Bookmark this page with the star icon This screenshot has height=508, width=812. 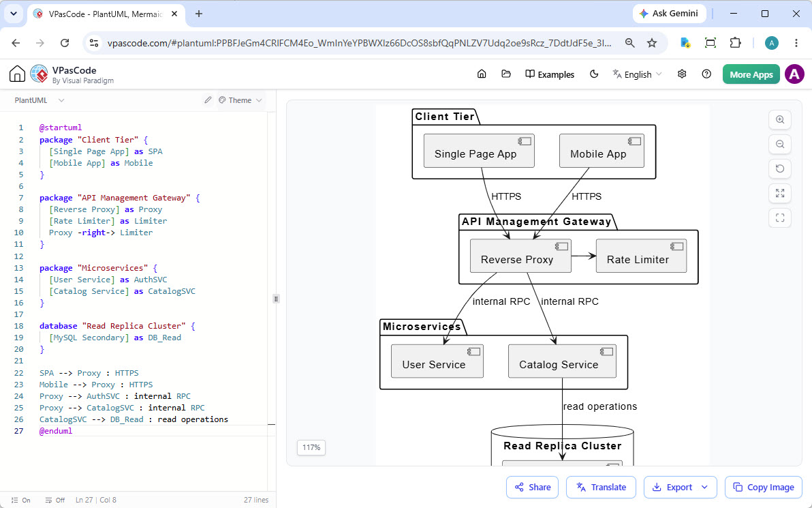pyautogui.click(x=652, y=43)
